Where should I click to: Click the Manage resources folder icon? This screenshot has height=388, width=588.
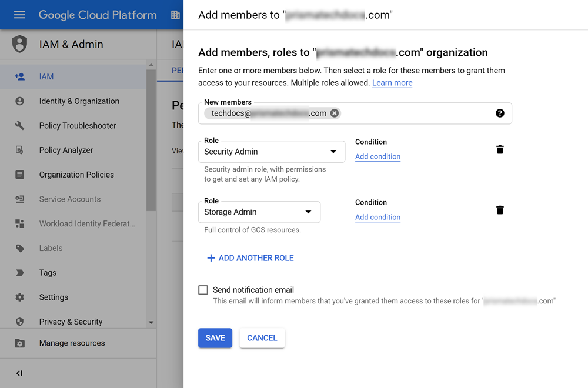20,343
